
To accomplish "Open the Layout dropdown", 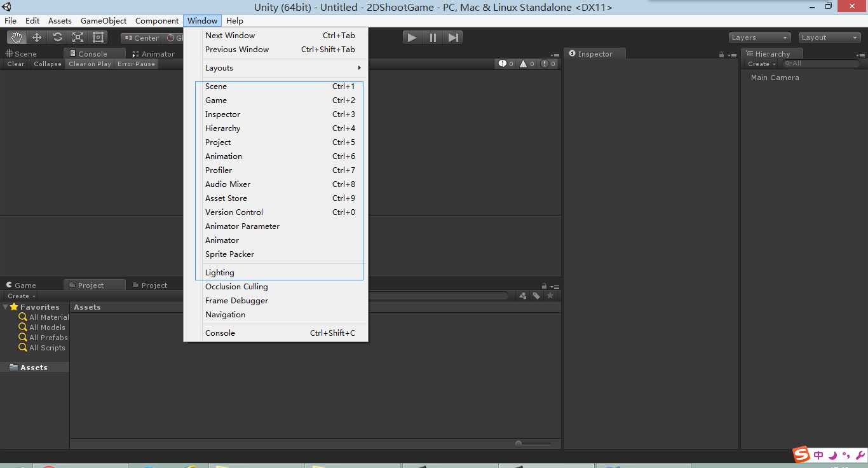I will click(x=829, y=38).
